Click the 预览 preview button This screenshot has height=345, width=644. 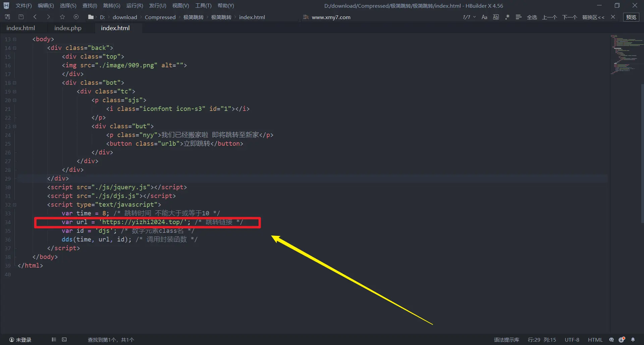631,17
